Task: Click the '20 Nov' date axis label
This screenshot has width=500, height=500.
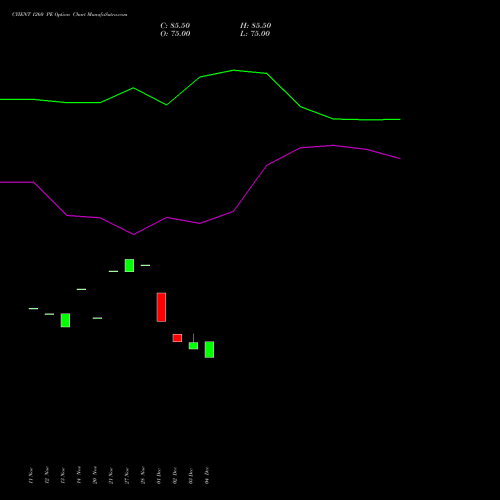Action: [95, 475]
